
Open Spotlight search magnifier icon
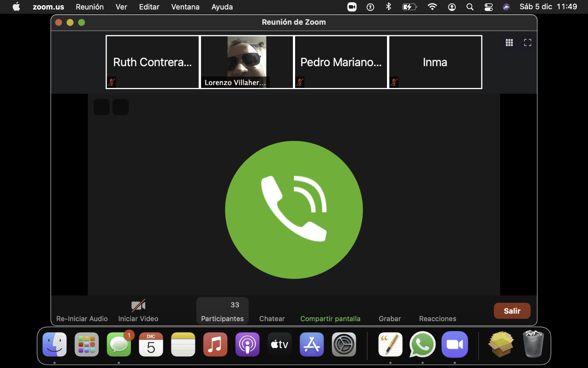[470, 7]
